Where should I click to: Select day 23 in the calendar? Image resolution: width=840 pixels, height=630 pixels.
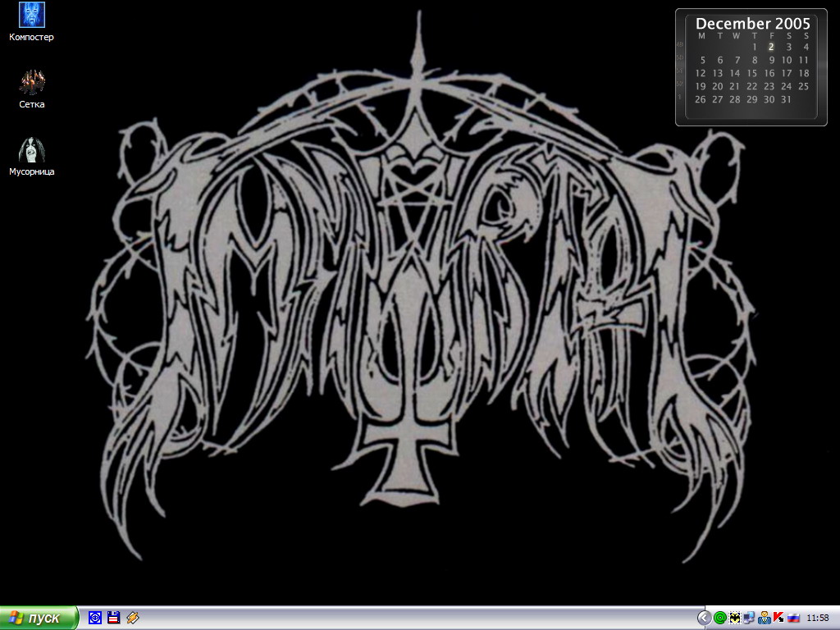click(769, 86)
